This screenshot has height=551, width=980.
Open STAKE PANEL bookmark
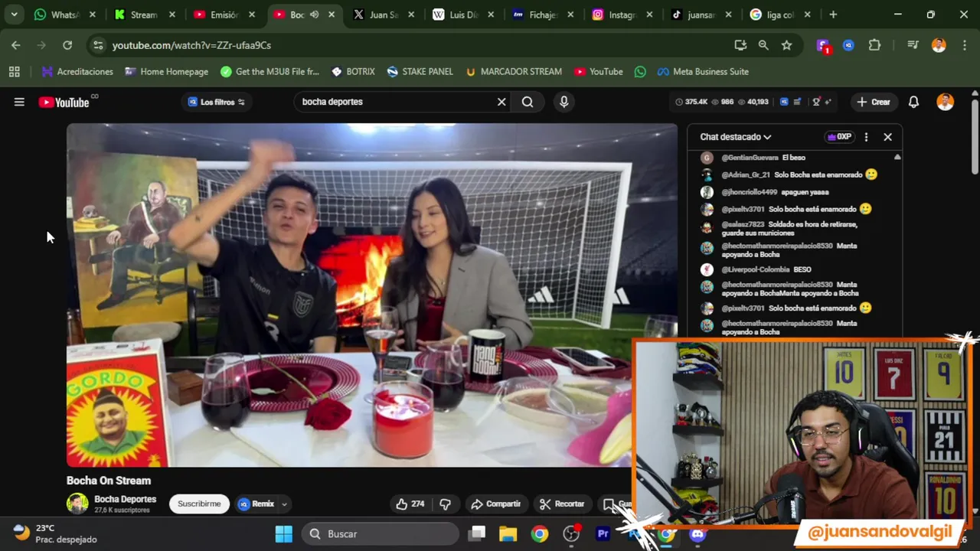420,72
